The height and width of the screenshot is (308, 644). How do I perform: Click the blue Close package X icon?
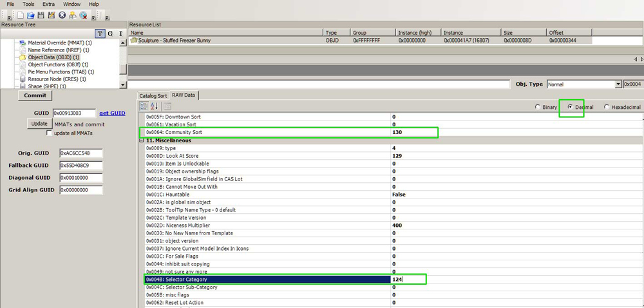tap(62, 15)
